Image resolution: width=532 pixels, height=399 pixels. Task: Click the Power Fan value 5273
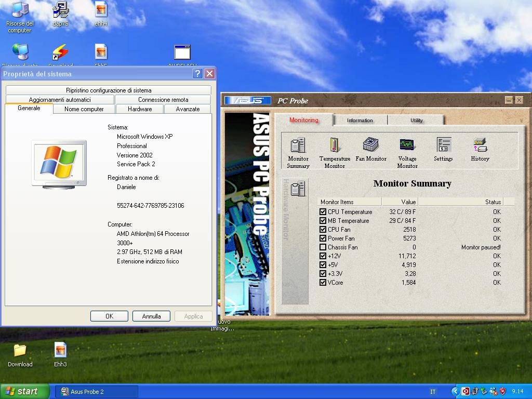click(x=409, y=238)
